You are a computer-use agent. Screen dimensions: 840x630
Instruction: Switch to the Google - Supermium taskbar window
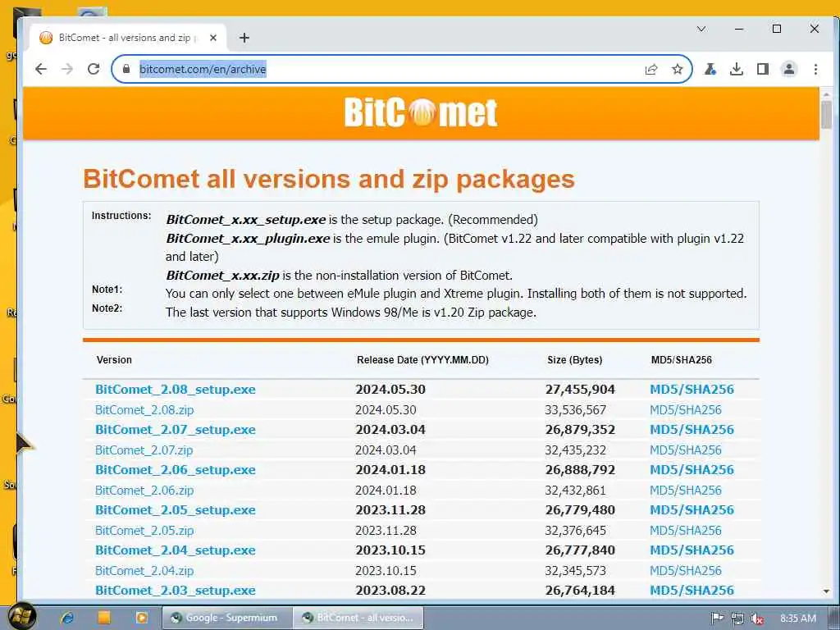tap(227, 618)
